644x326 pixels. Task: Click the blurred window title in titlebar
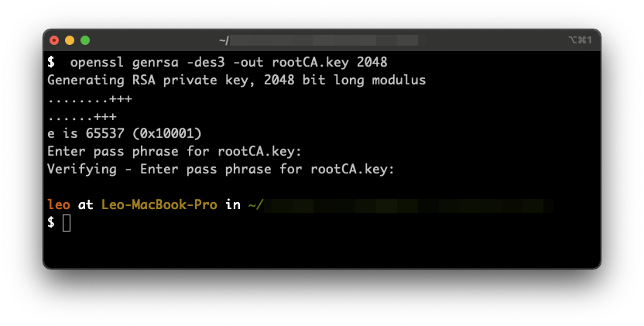tap(319, 40)
